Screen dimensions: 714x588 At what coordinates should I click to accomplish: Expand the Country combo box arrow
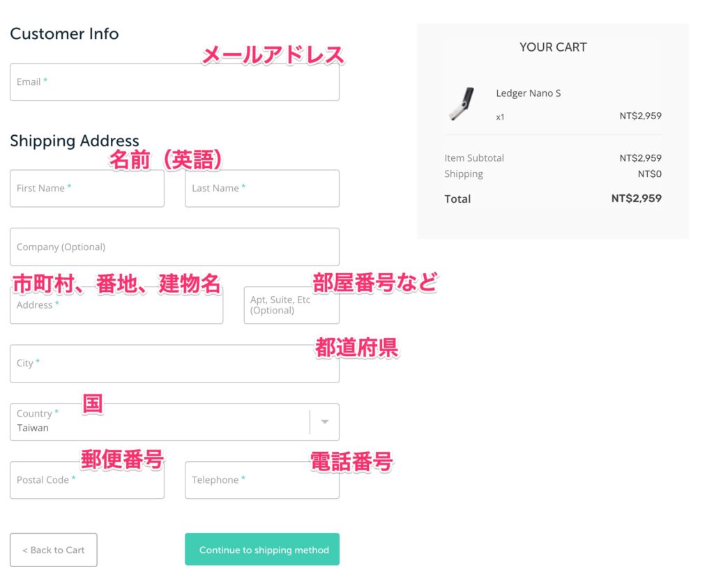click(x=324, y=421)
